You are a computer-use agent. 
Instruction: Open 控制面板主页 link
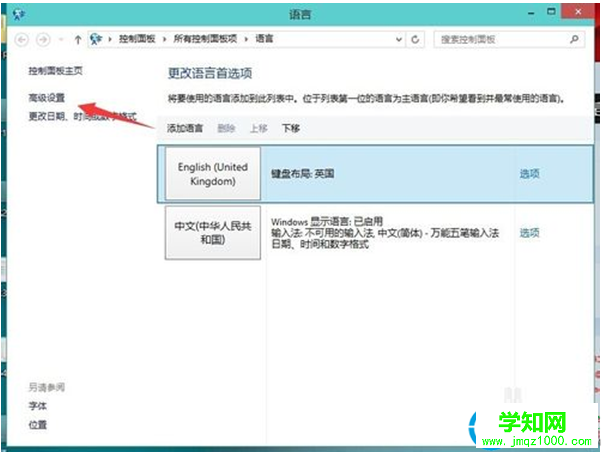pyautogui.click(x=55, y=71)
